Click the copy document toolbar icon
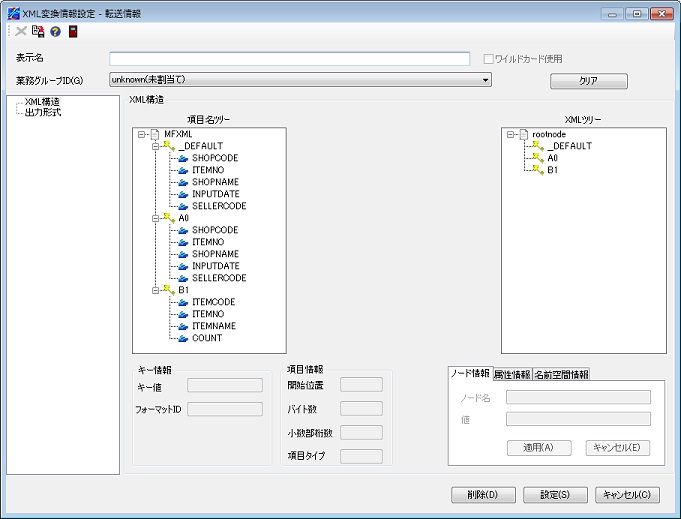 click(39, 32)
